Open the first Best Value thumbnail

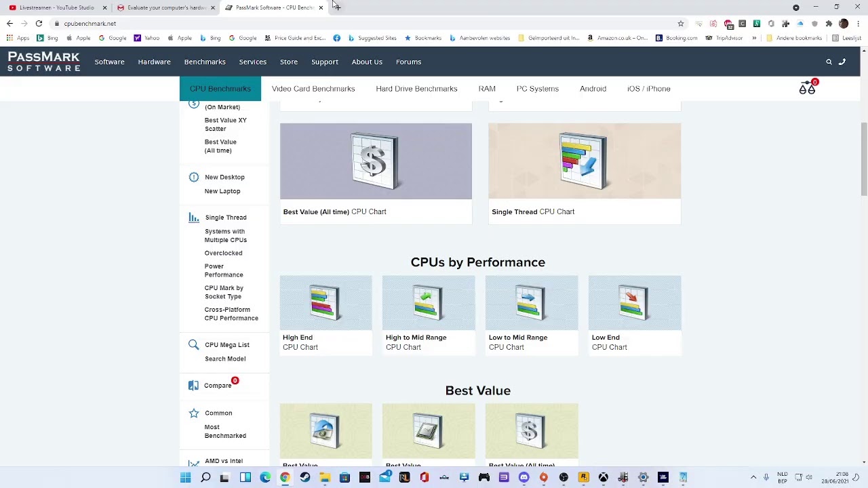(325, 431)
